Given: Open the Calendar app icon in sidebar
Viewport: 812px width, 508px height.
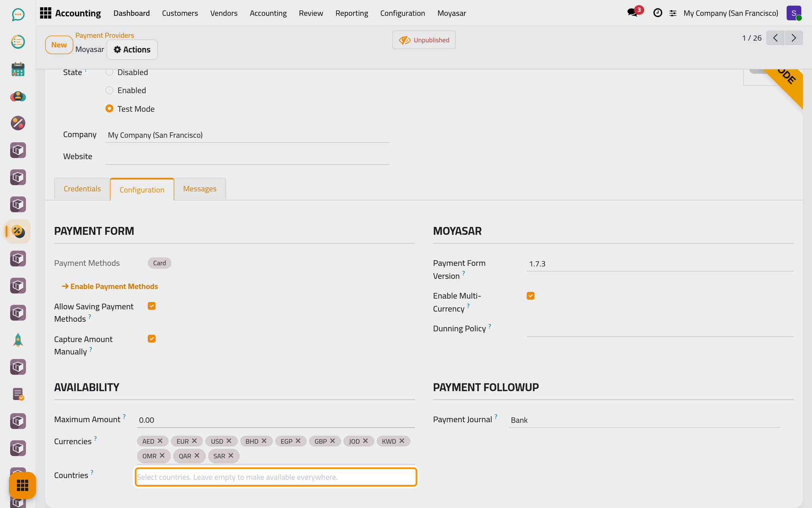Looking at the screenshot, I should tap(18, 69).
